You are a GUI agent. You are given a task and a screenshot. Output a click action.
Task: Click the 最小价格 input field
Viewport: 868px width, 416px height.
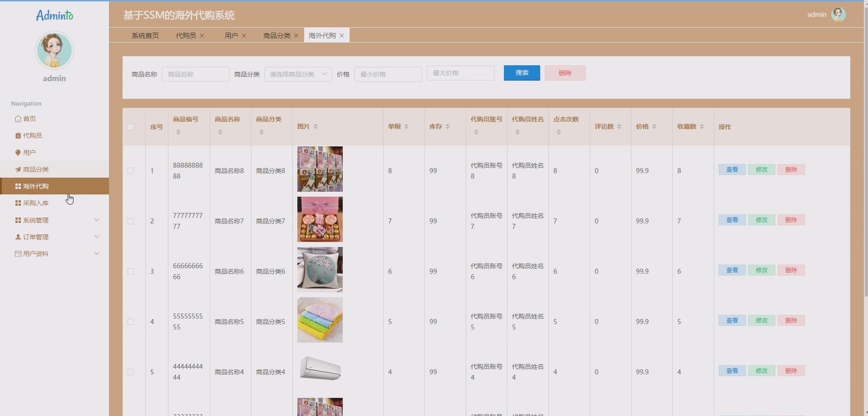click(388, 74)
